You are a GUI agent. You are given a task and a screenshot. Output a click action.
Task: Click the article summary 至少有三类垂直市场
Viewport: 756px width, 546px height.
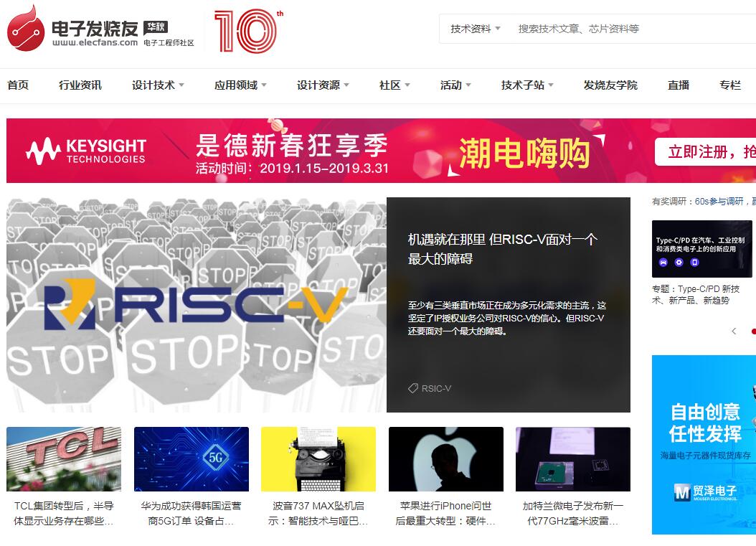click(x=507, y=319)
